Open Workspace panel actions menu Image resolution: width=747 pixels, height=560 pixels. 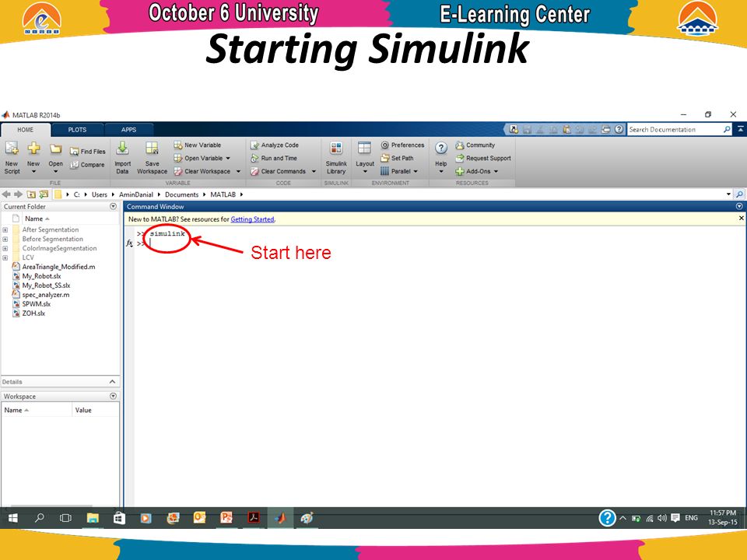tap(113, 396)
